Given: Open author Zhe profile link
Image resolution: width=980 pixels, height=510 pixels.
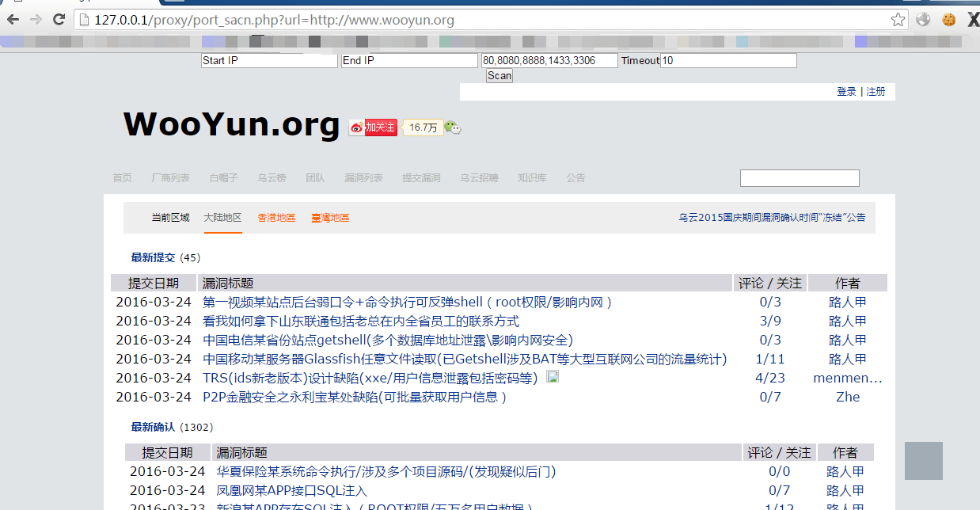Looking at the screenshot, I should click(x=848, y=397).
